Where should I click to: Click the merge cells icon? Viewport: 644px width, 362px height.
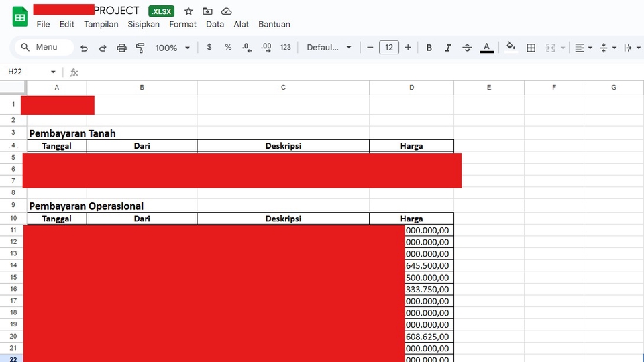550,48
